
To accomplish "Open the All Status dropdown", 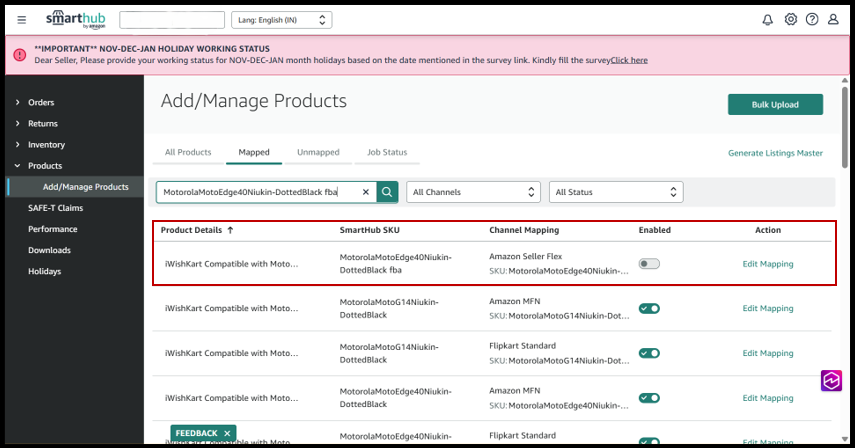I will click(x=615, y=192).
